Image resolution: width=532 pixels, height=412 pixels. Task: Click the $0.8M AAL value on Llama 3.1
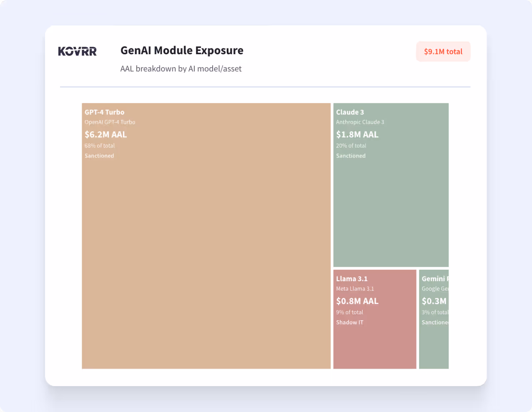coord(357,301)
